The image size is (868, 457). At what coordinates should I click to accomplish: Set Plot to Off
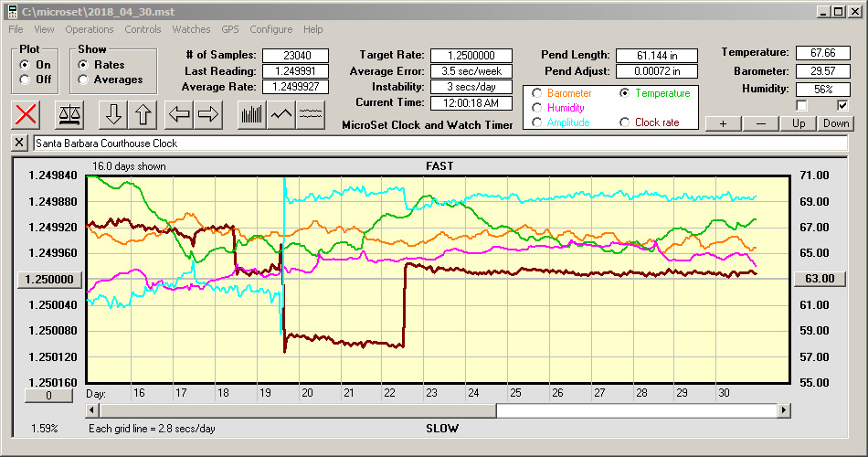point(25,80)
